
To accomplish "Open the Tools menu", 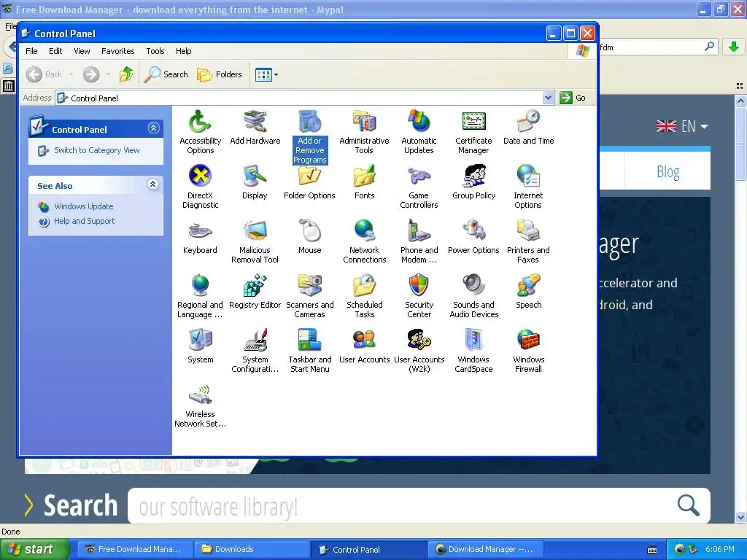I will pyautogui.click(x=155, y=51).
